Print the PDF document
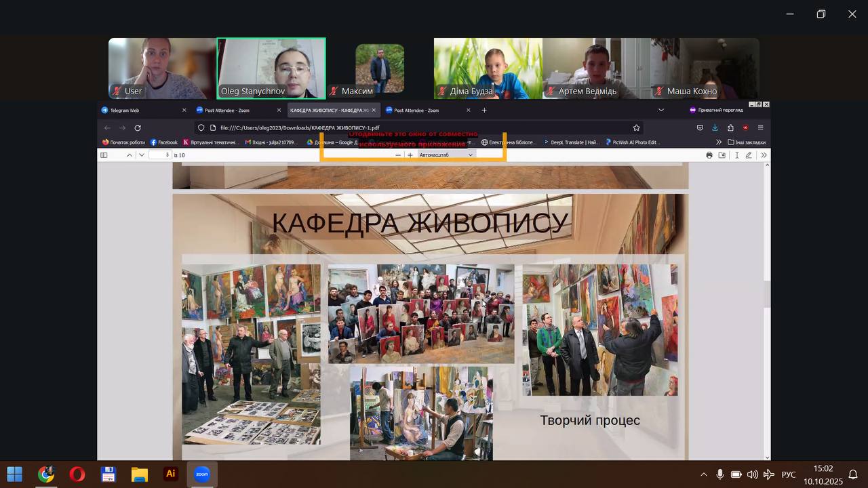This screenshot has height=488, width=868. (x=709, y=155)
